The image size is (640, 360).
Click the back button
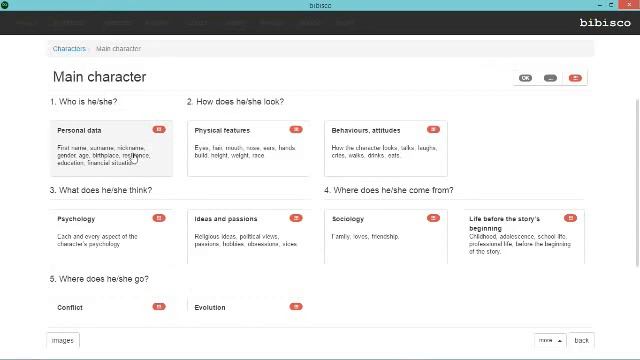[x=581, y=340]
